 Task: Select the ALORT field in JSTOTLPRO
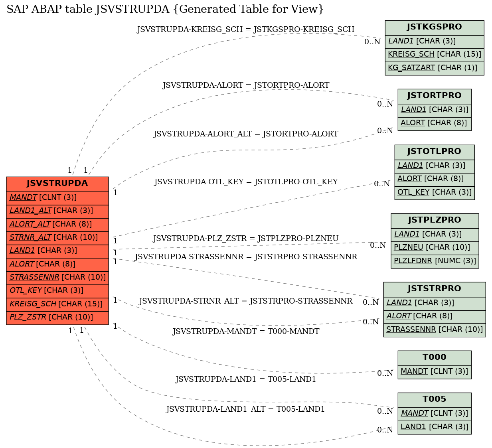[x=435, y=179]
